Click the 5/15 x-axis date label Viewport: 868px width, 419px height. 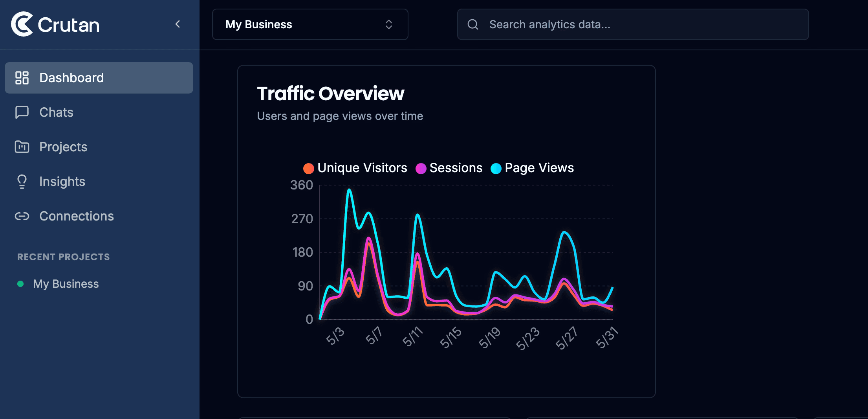click(450, 338)
